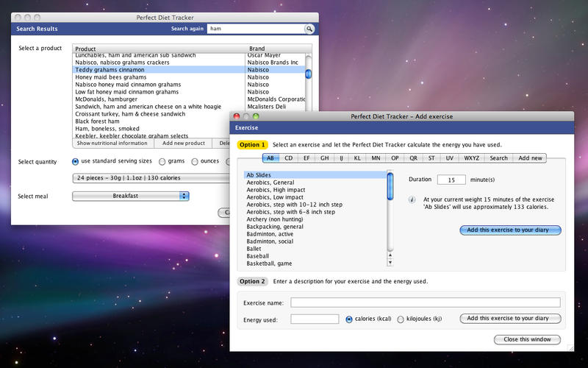588x368 pixels.
Task: Open the 'Add new' exercise tab
Action: point(531,158)
